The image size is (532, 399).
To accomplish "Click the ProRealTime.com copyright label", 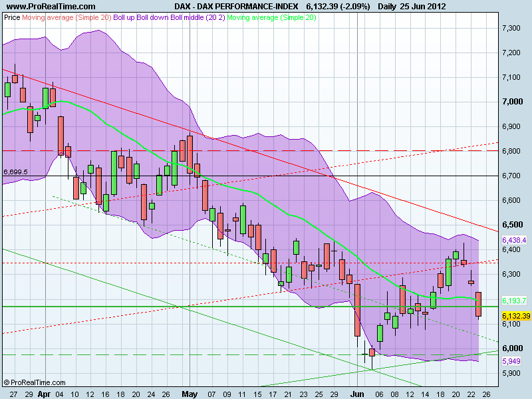I will pos(35,382).
